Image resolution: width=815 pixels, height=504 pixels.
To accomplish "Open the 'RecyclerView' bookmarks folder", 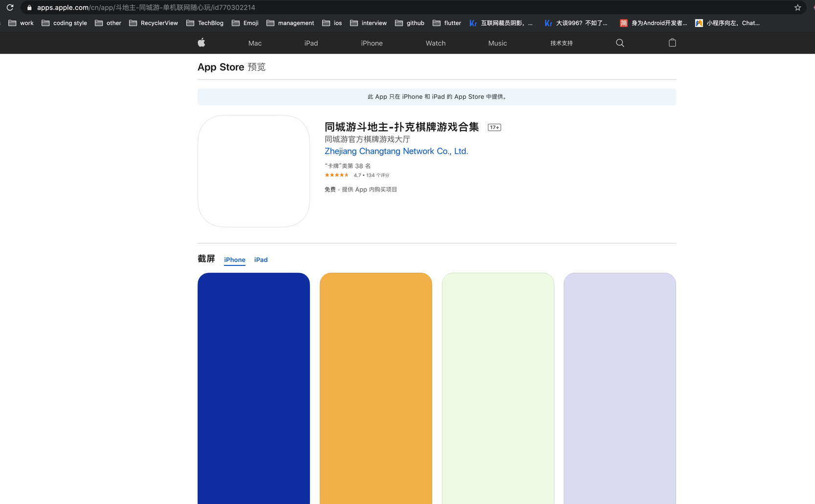I will coord(154,23).
